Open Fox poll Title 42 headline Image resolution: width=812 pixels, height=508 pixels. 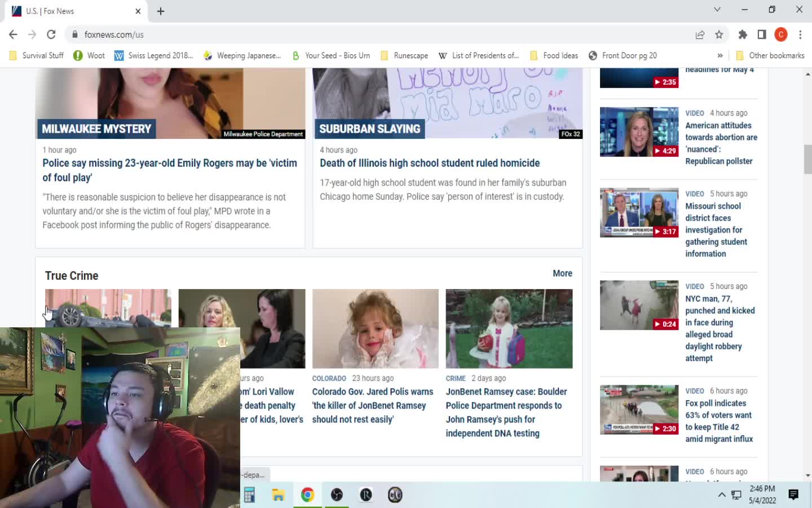point(719,421)
